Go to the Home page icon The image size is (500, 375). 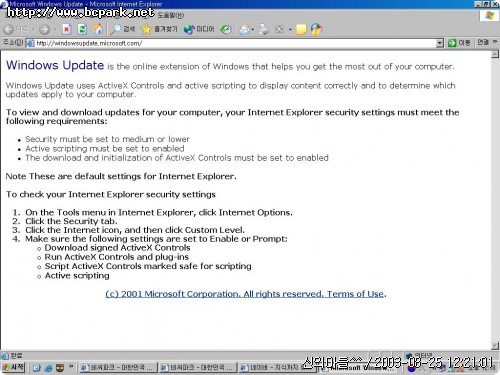coord(98,29)
